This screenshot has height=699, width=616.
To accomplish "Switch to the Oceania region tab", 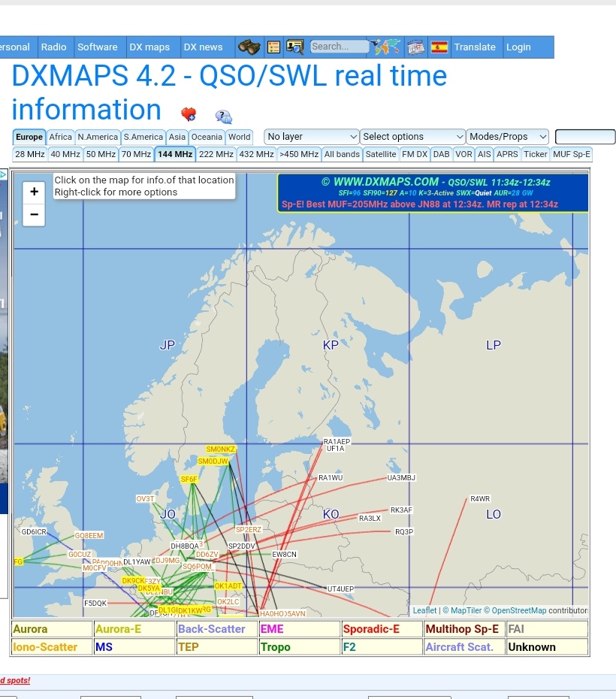I will tap(207, 137).
